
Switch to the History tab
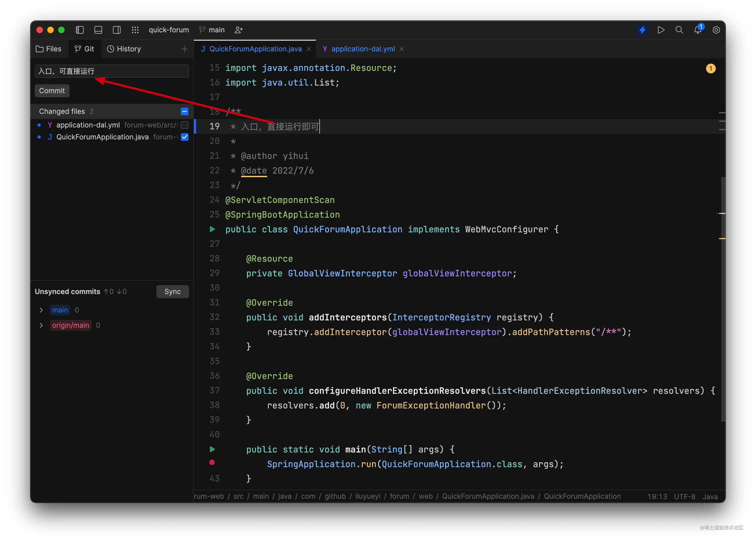click(124, 49)
